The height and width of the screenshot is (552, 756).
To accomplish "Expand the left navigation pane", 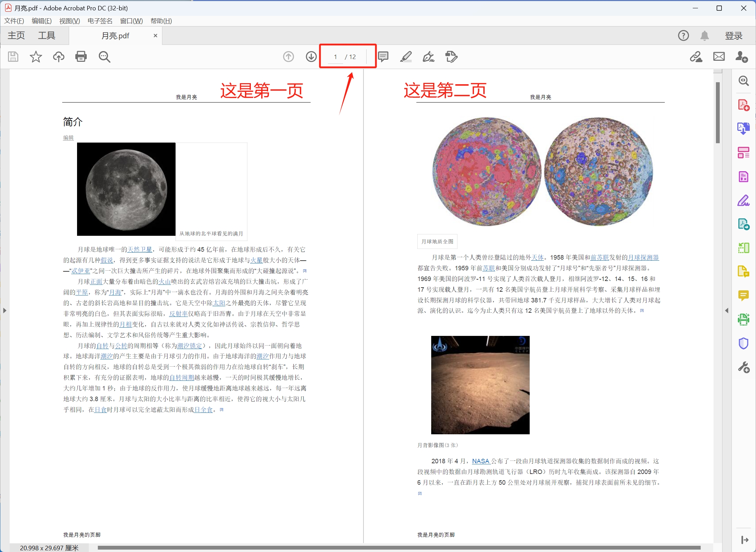I will (4, 310).
